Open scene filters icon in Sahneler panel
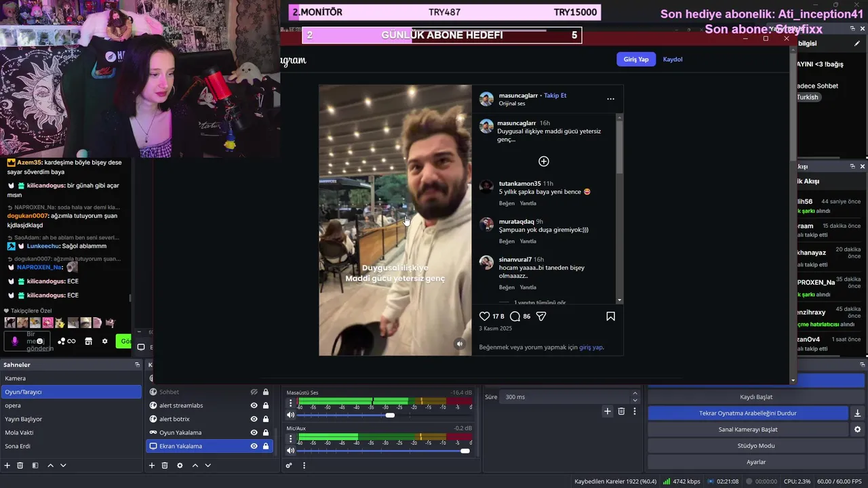The height and width of the screenshot is (488, 868). pyautogui.click(x=35, y=466)
